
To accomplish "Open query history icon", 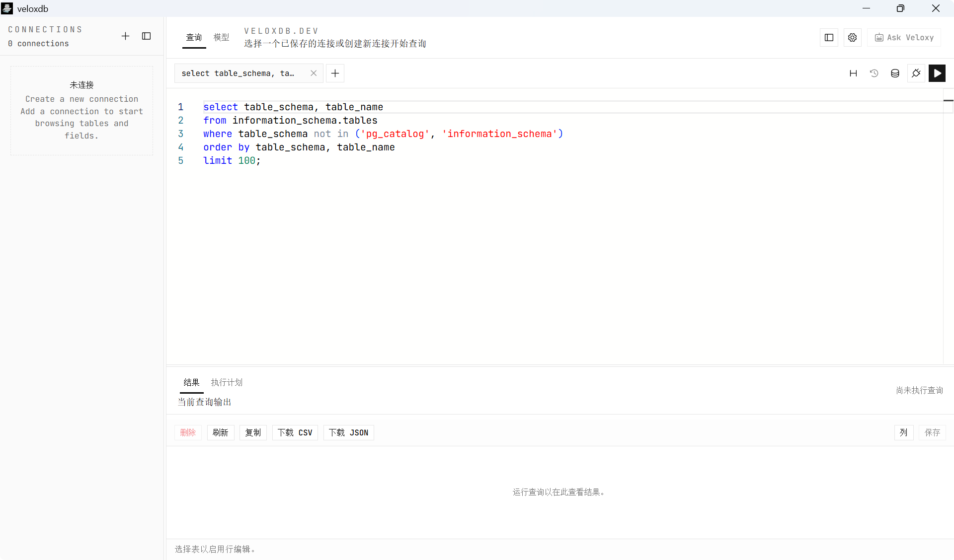I will 874,73.
